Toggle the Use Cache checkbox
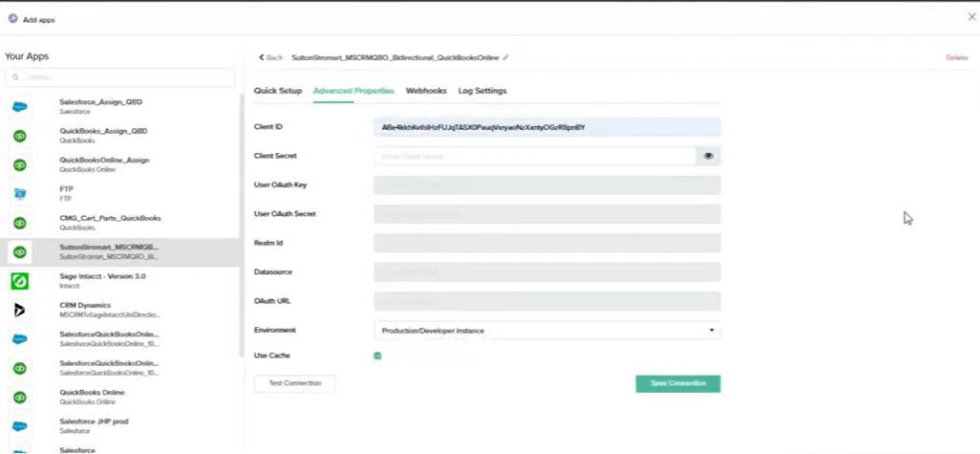This screenshot has height=454, width=980. 378,356
